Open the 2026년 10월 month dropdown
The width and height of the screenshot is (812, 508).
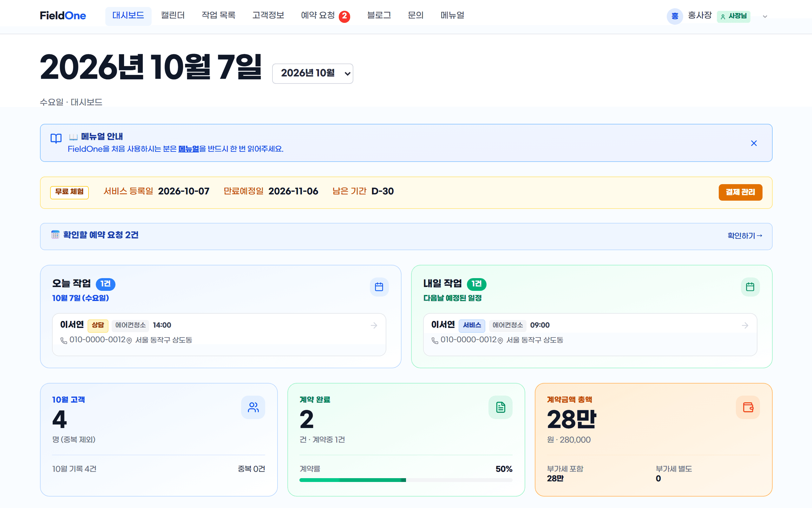click(x=312, y=73)
